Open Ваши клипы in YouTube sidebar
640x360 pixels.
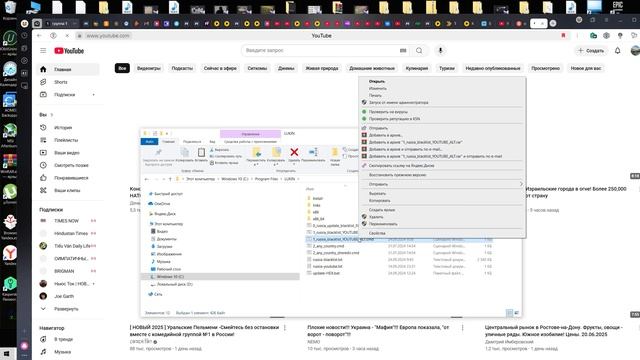coord(67,191)
